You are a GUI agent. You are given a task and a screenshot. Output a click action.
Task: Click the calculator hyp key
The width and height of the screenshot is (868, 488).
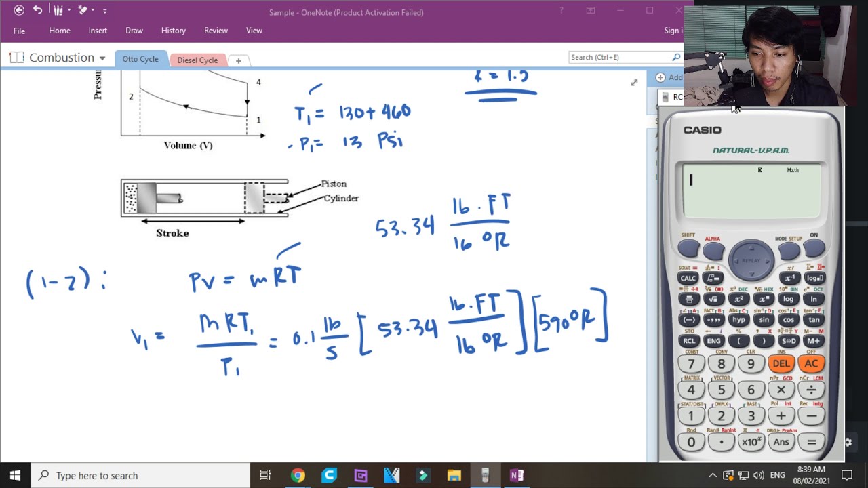tap(738, 320)
